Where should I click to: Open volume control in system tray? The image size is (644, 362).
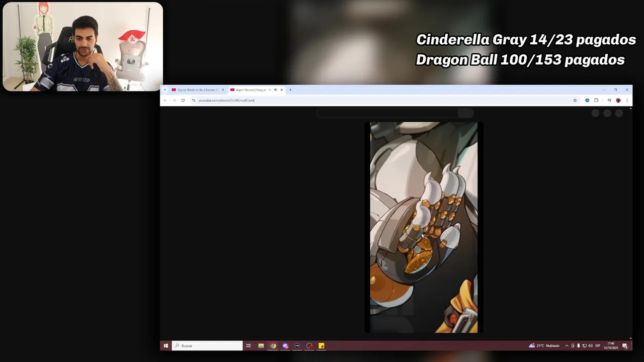coord(590,346)
